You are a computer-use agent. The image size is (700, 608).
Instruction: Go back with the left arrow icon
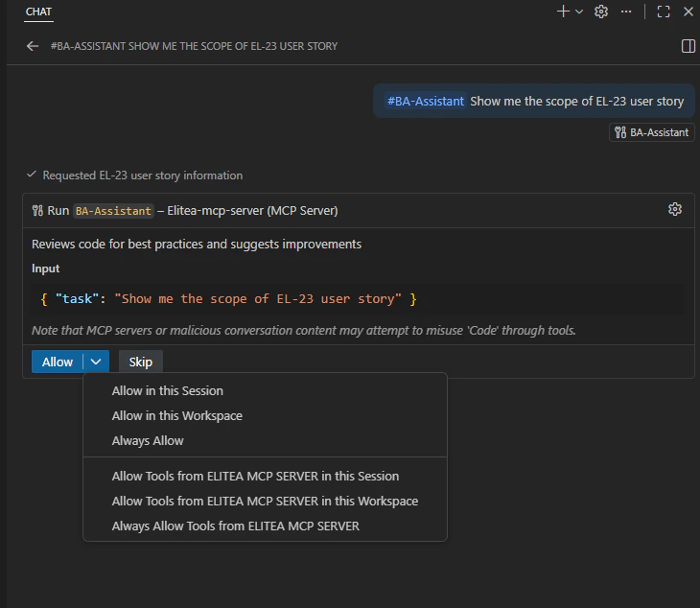(33, 46)
